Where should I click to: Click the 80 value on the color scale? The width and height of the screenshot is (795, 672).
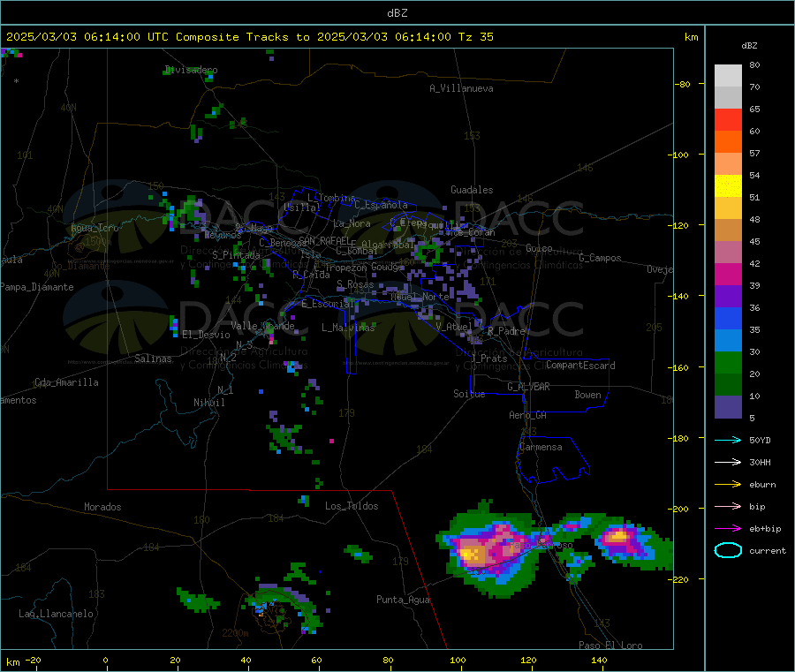[754, 64]
